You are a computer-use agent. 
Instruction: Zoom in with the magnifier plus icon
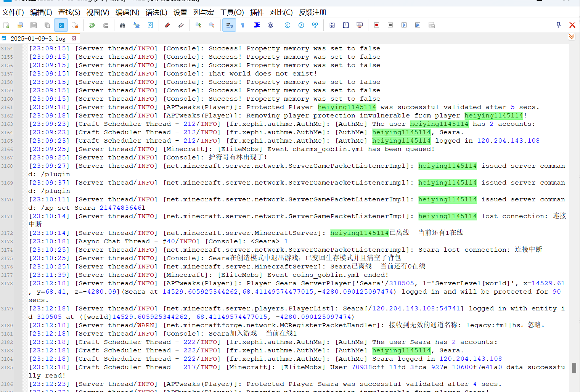198,25
